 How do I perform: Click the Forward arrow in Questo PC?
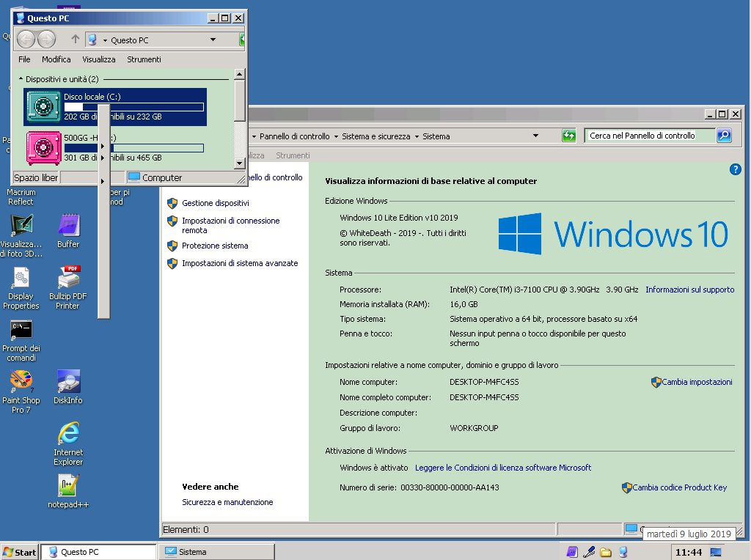tap(46, 40)
